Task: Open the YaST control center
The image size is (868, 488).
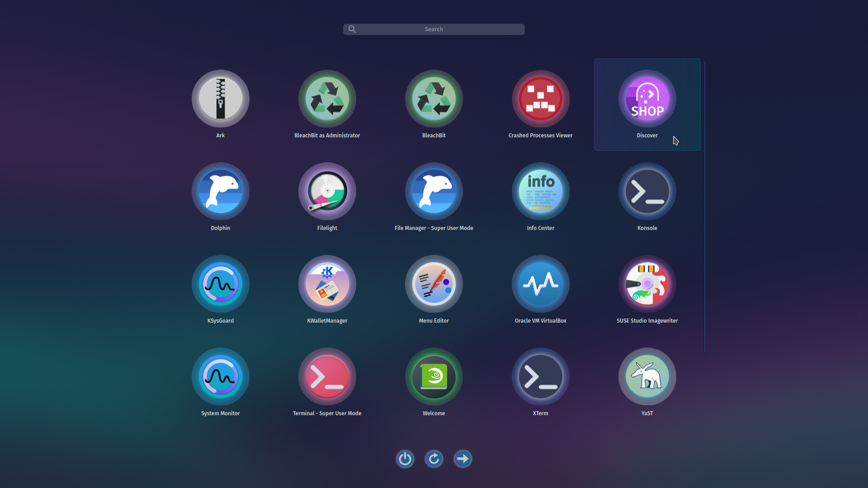Action: click(647, 377)
